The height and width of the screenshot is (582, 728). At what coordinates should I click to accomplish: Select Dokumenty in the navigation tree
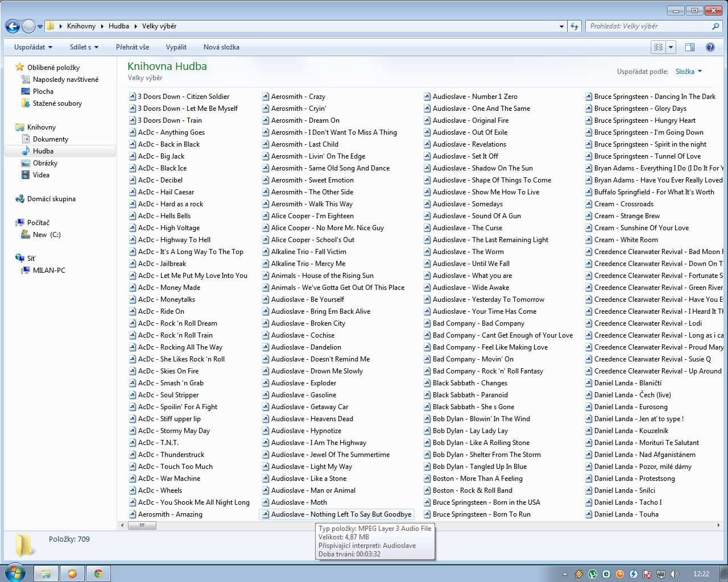tap(50, 139)
